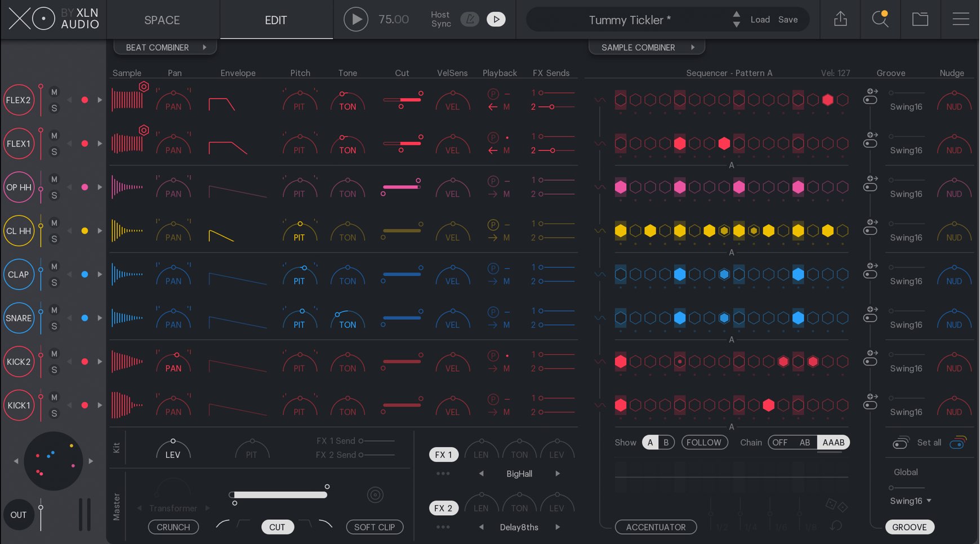Screen dimensions: 980x544
Task: Switch to the EDIT tab
Action: click(x=276, y=20)
